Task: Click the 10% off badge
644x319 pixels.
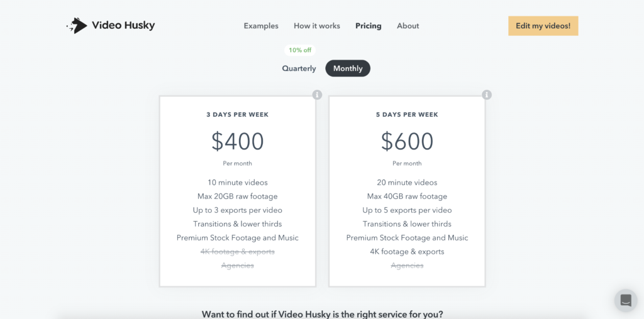Action: [300, 50]
